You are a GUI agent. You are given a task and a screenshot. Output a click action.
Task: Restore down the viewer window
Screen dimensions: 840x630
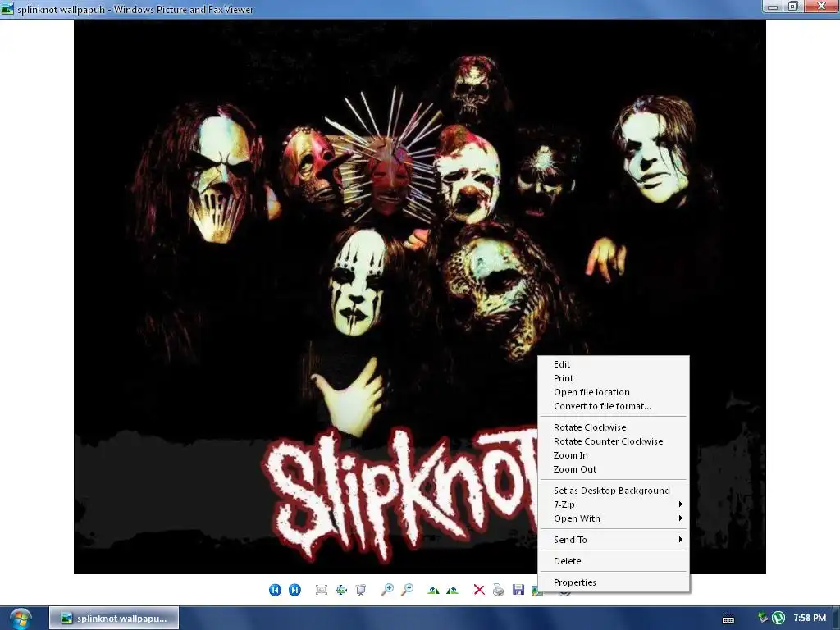[x=793, y=7]
